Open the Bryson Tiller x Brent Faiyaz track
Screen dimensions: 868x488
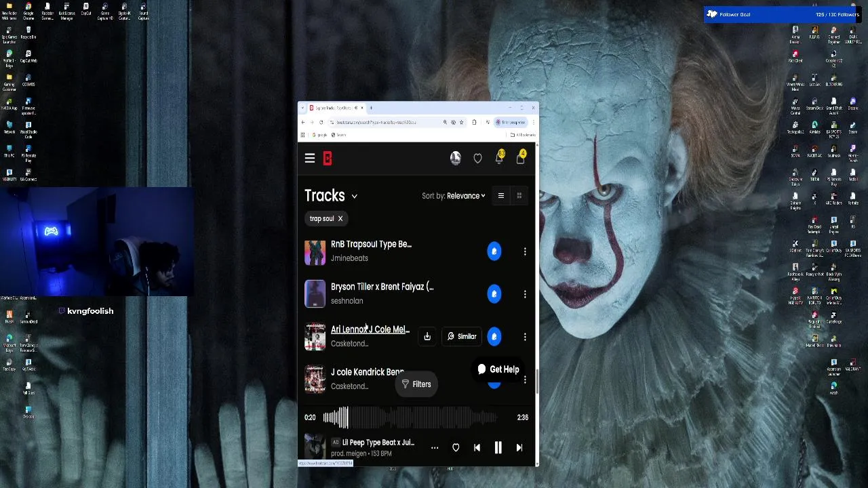(x=382, y=287)
